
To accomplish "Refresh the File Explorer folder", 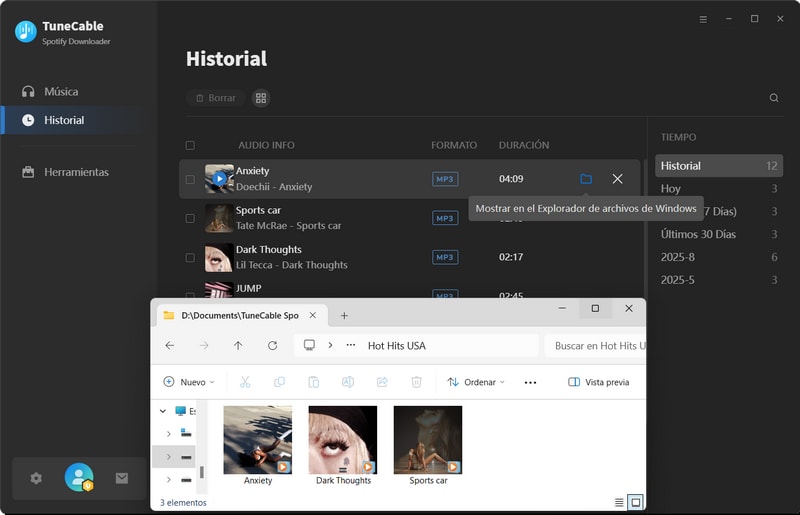I will (272, 345).
